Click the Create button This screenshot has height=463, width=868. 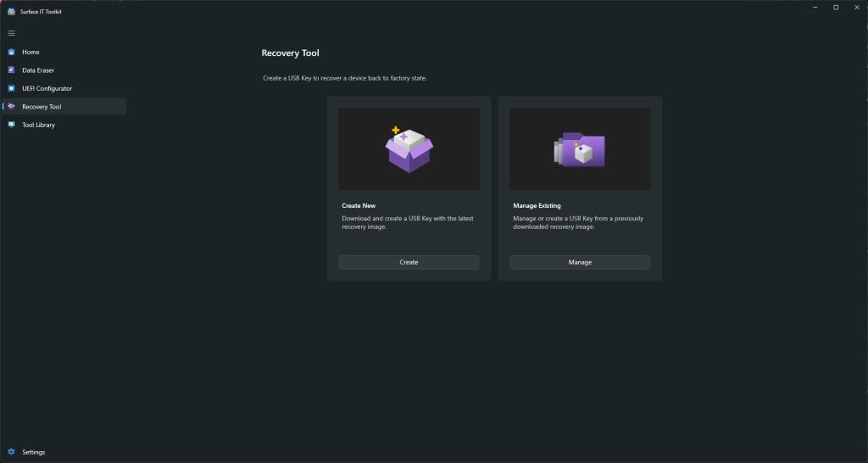coord(409,263)
